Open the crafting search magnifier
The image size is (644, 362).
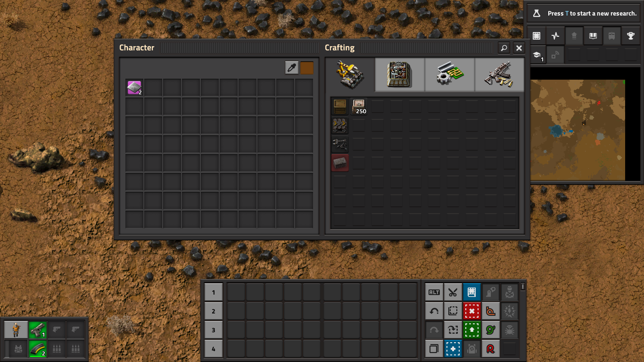[504, 48]
